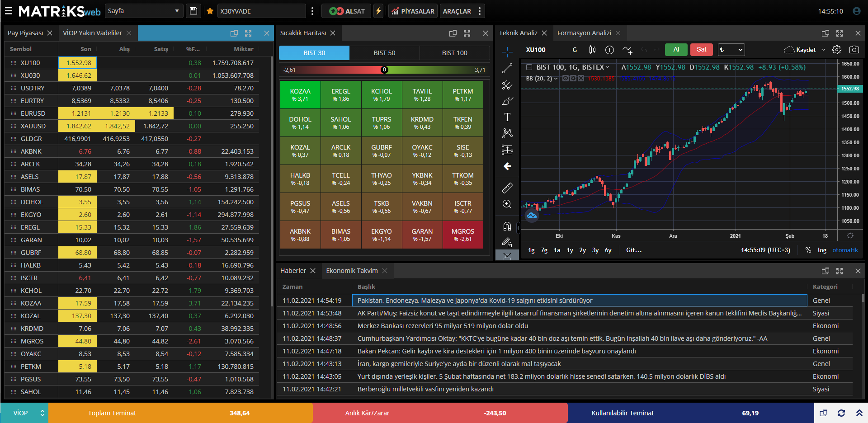This screenshot has height=423, width=868.
Task: Take a chart snapshot with camera icon
Action: 854,50
